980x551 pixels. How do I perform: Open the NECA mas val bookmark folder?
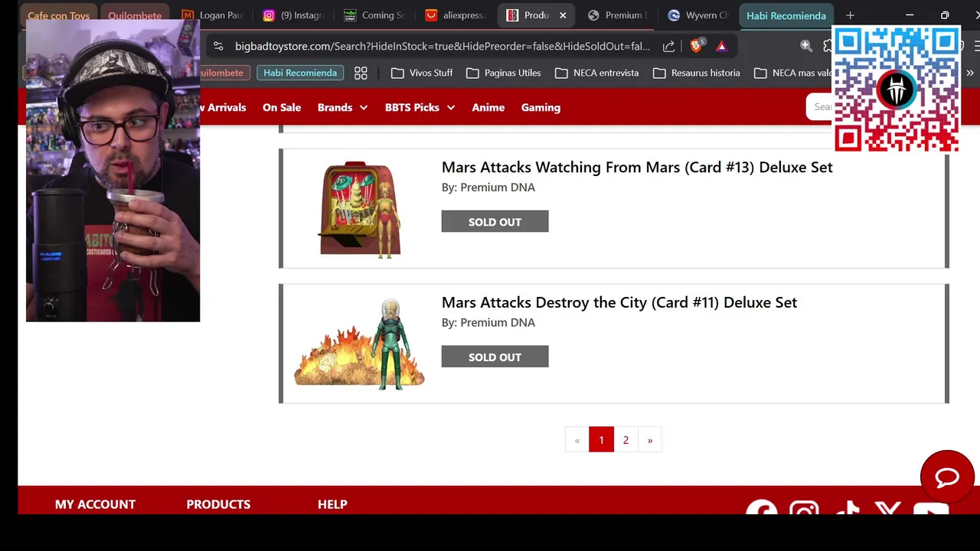[793, 73]
